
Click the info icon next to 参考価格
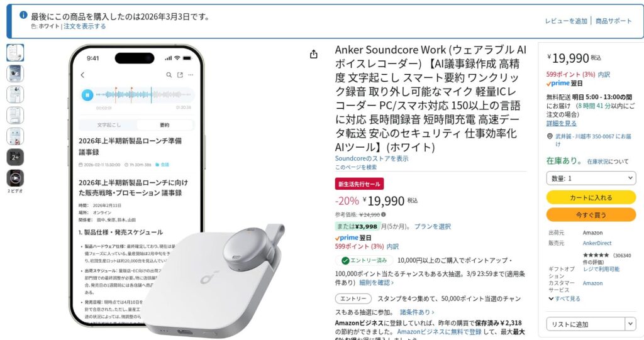click(x=383, y=214)
